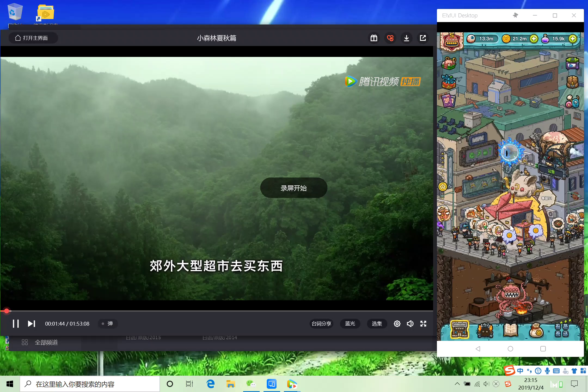588x392 pixels.
Task: Open the purple console icon in game
Action: coord(572,64)
